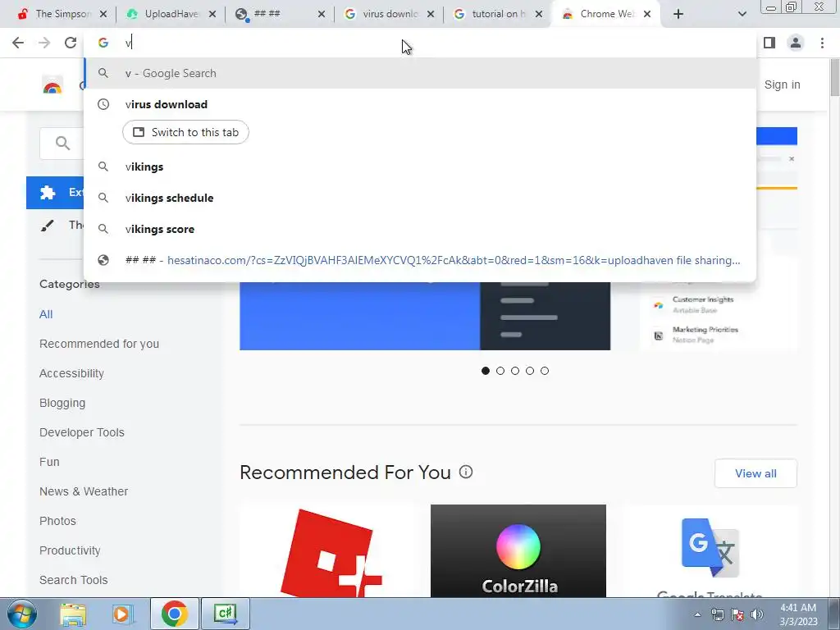
Task: Open the hesatinaco.com URL suggestion
Action: tap(420, 260)
